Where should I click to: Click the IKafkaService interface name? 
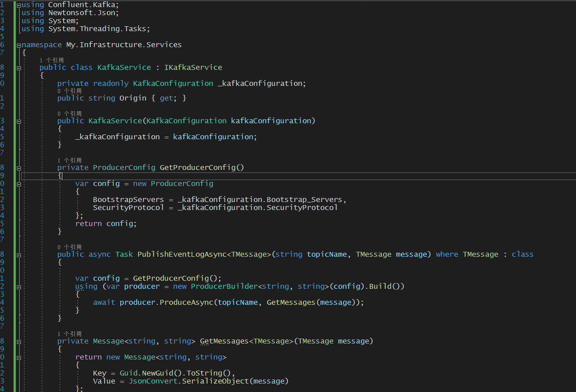193,68
